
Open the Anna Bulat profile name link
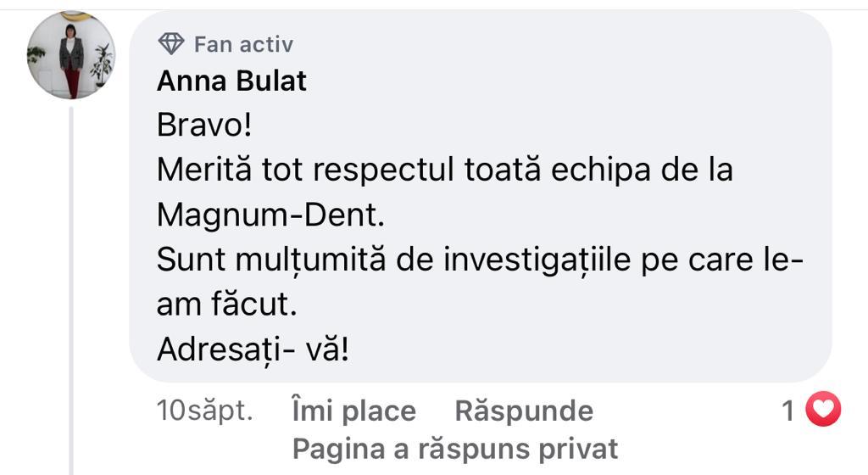[x=231, y=81]
